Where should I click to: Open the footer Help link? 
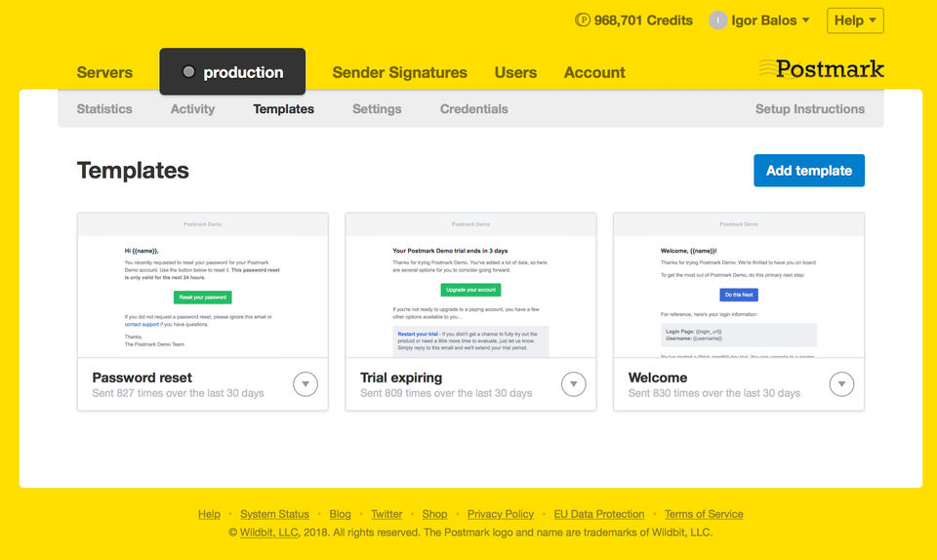pyautogui.click(x=209, y=514)
